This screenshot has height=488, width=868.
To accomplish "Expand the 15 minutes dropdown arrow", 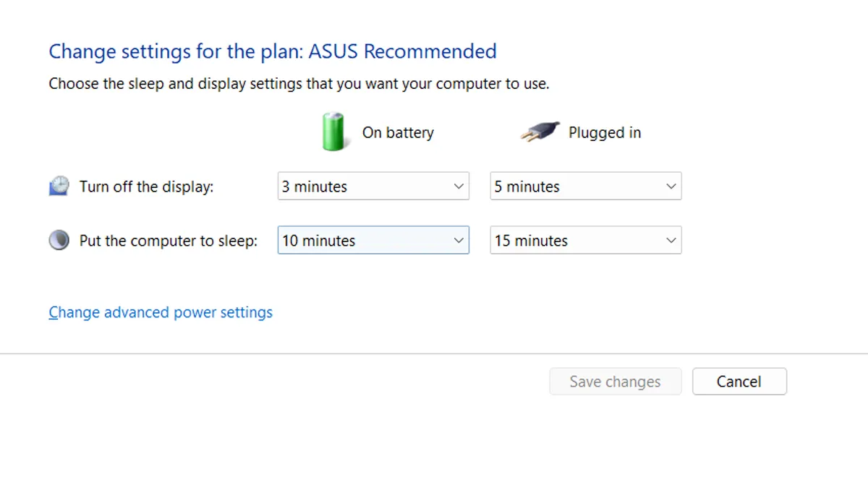I will [671, 240].
